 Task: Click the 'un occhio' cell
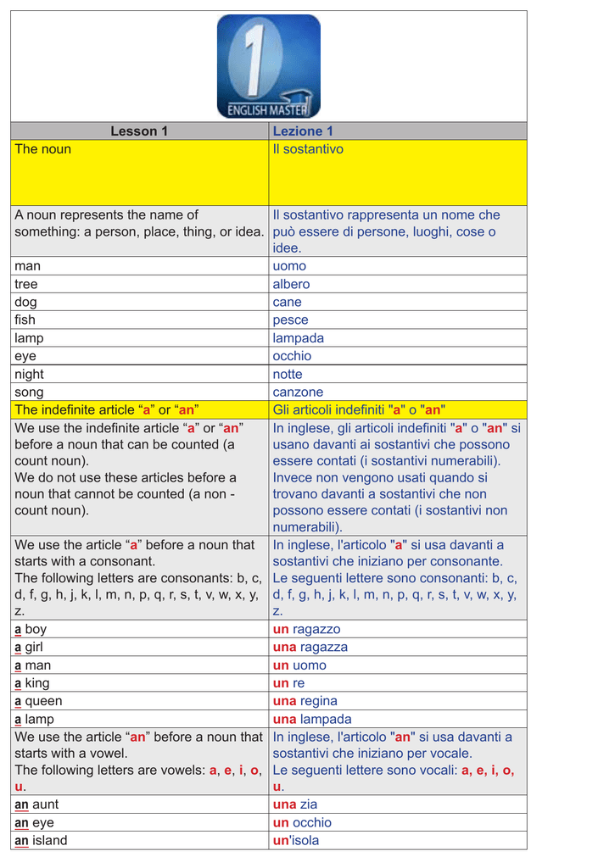click(398, 822)
